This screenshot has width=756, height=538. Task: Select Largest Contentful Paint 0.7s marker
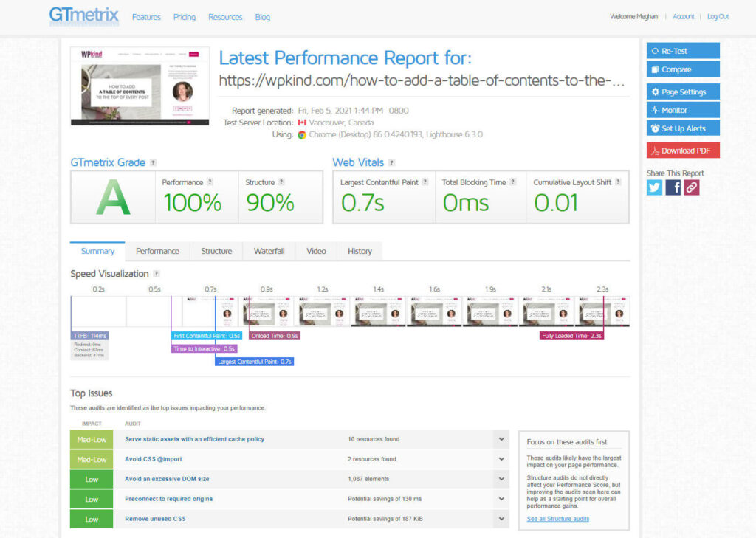(x=255, y=362)
